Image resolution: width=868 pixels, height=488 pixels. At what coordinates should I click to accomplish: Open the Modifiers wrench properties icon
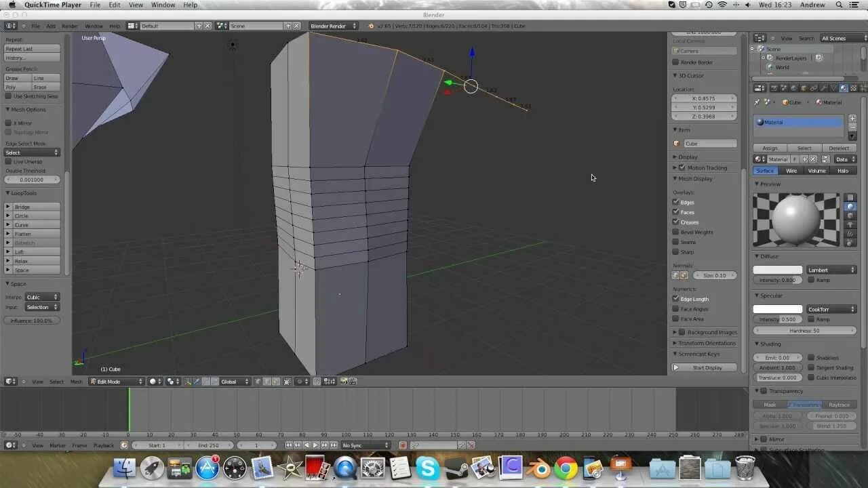[823, 88]
